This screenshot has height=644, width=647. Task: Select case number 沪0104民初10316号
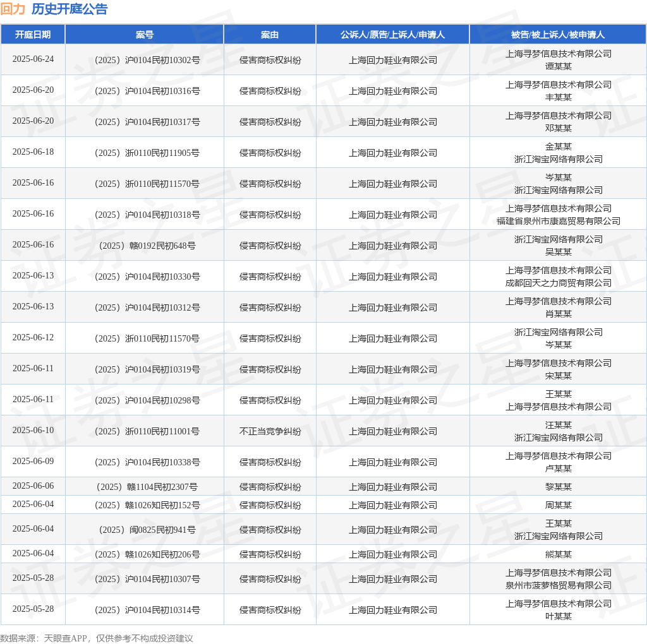coord(147,91)
